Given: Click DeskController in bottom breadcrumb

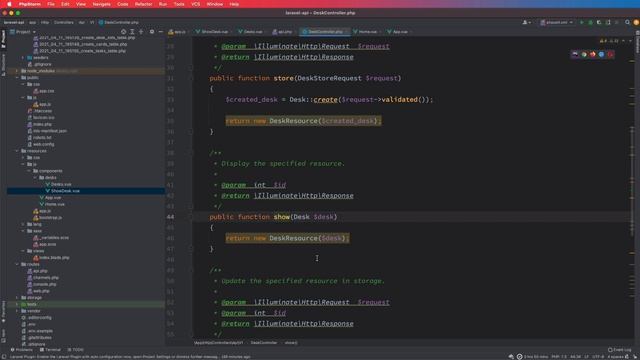Looking at the screenshot, I should tap(264, 343).
